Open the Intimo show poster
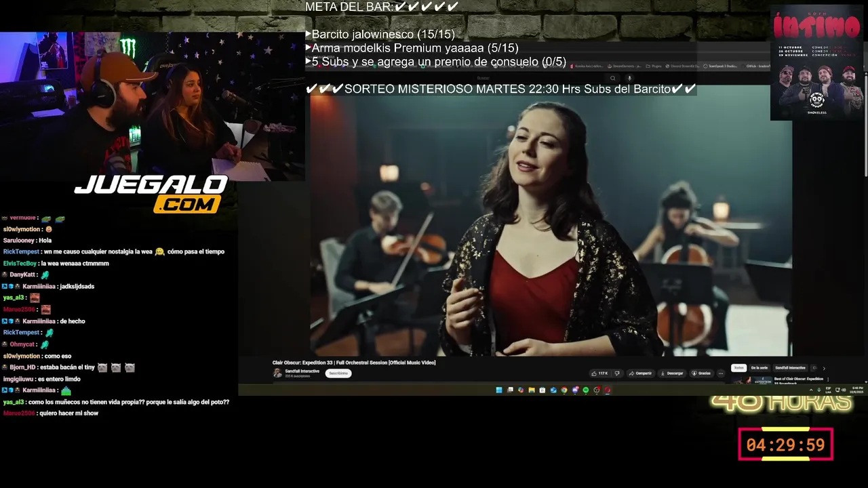The height and width of the screenshot is (488, 868). click(x=817, y=64)
